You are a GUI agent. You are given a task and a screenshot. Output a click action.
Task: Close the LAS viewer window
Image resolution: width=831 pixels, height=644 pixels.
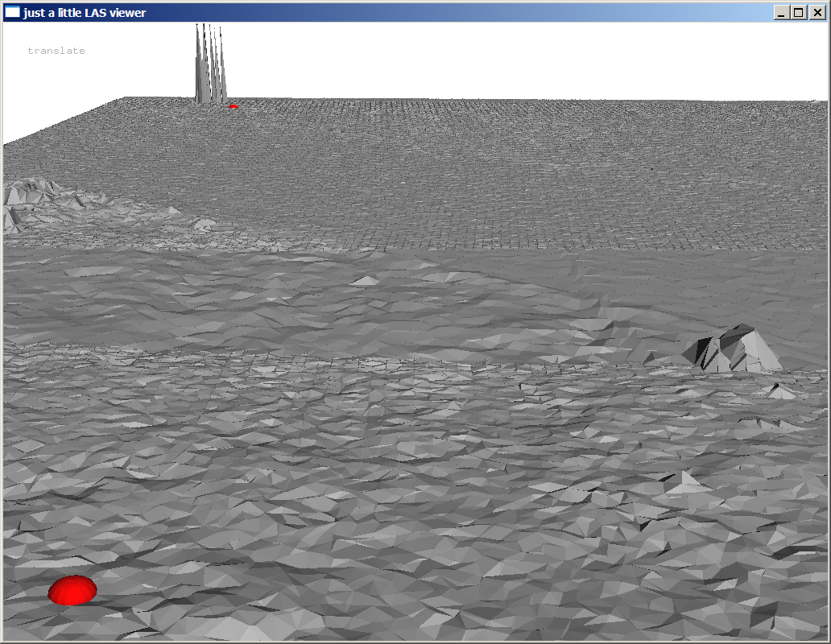(x=816, y=12)
